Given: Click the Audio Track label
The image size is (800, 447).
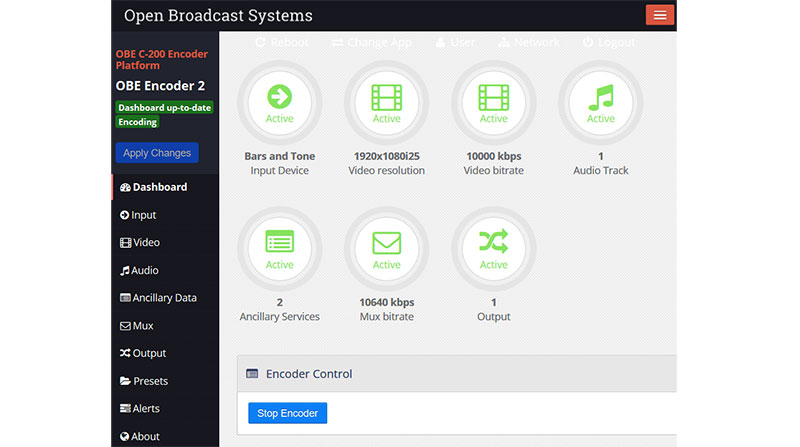Looking at the screenshot, I should [601, 170].
